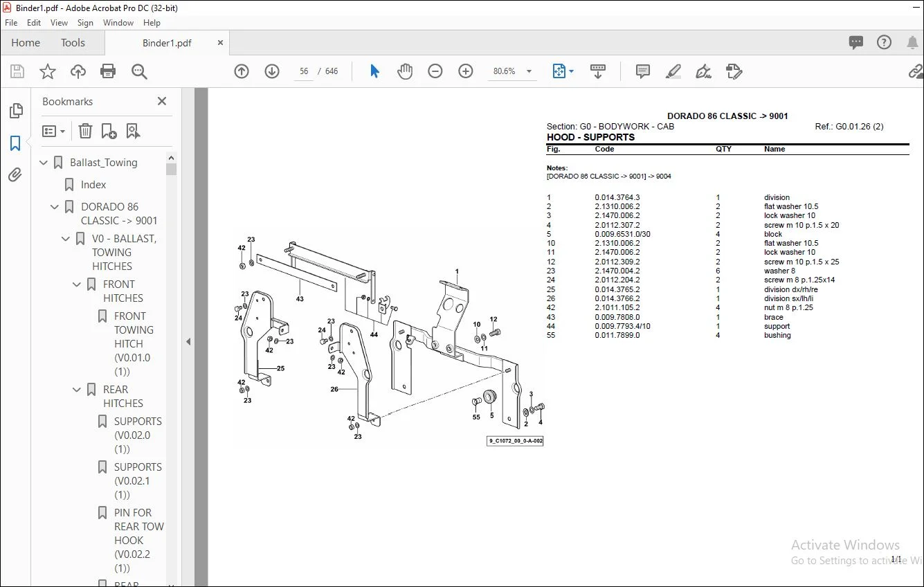Viewport: 924px width, 587px height.
Task: Collapse the REAR HITCHES bookmark
Action: (78, 390)
